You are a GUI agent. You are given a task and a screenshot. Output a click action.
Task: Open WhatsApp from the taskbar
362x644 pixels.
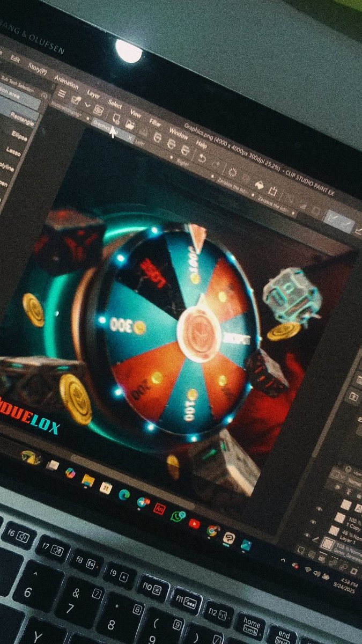point(176,516)
